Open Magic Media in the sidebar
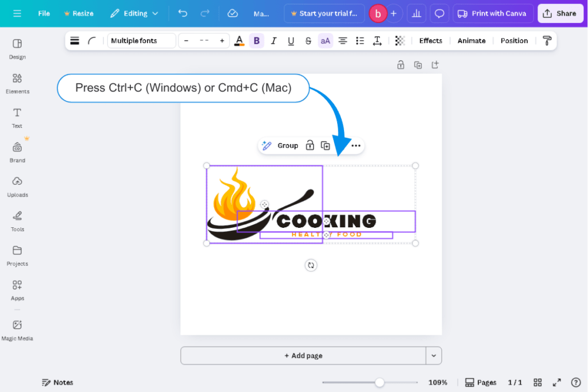This screenshot has width=588, height=392. click(17, 330)
